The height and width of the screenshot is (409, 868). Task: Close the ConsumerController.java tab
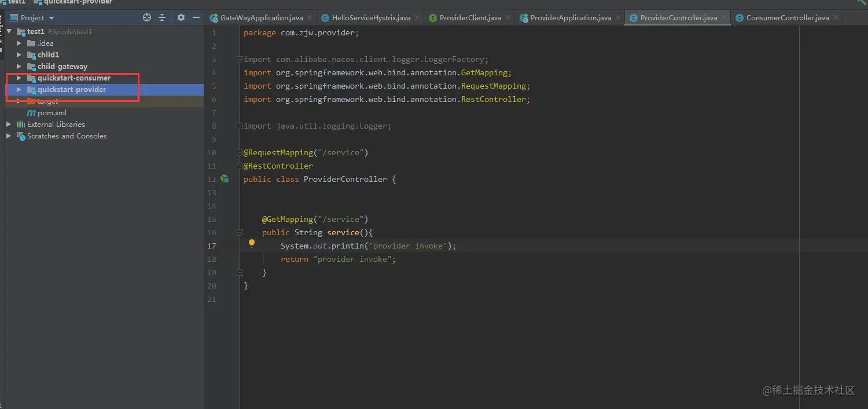836,18
